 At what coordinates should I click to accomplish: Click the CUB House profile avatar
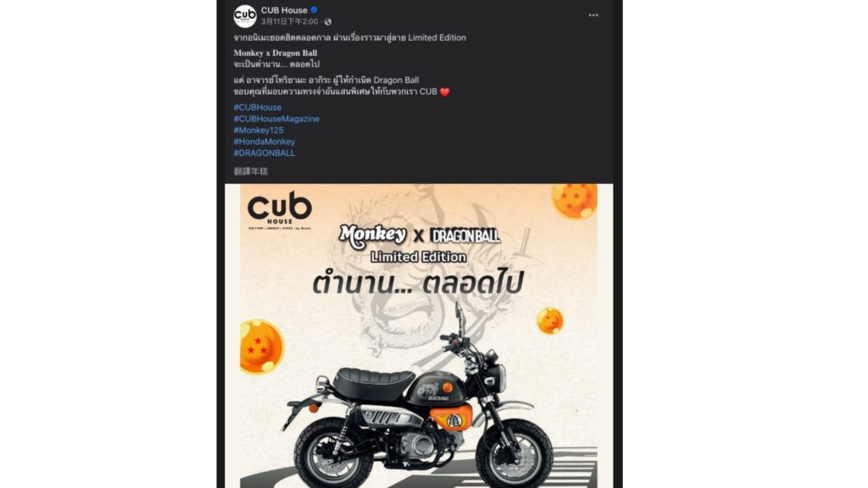pos(245,15)
